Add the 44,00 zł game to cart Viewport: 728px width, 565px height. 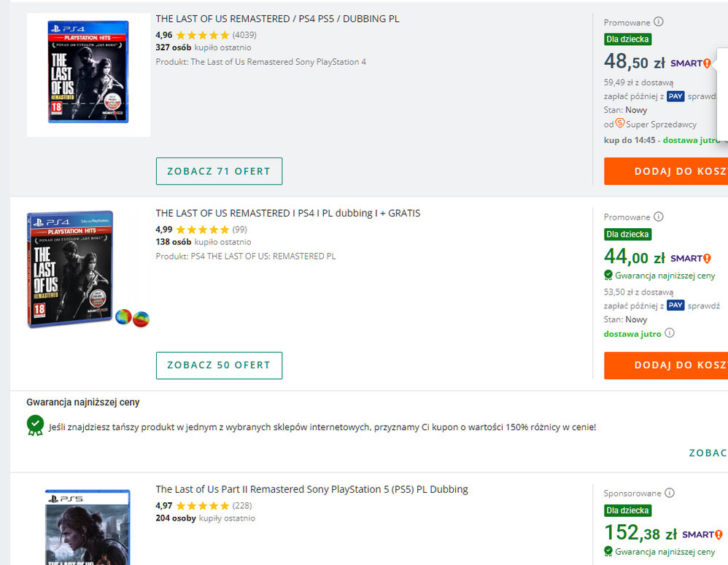[x=665, y=365]
